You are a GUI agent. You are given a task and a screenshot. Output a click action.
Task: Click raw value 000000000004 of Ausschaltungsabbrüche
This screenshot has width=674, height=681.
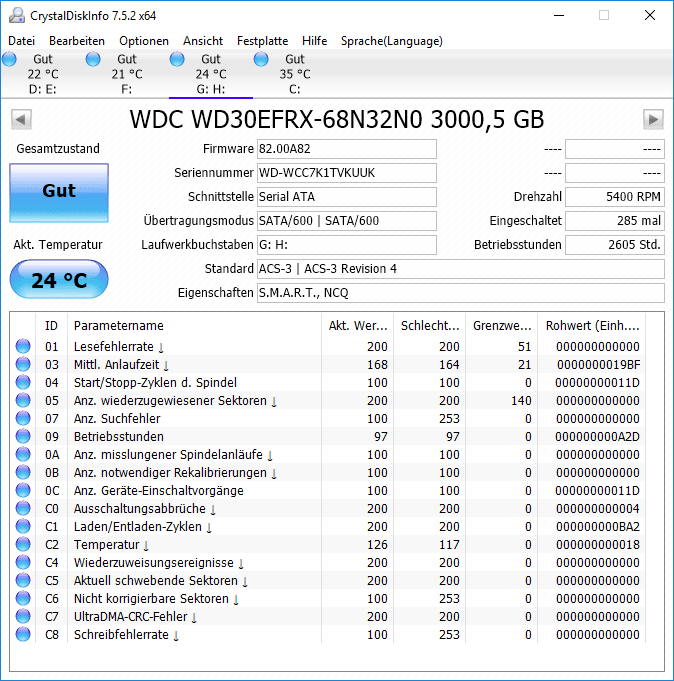click(598, 509)
